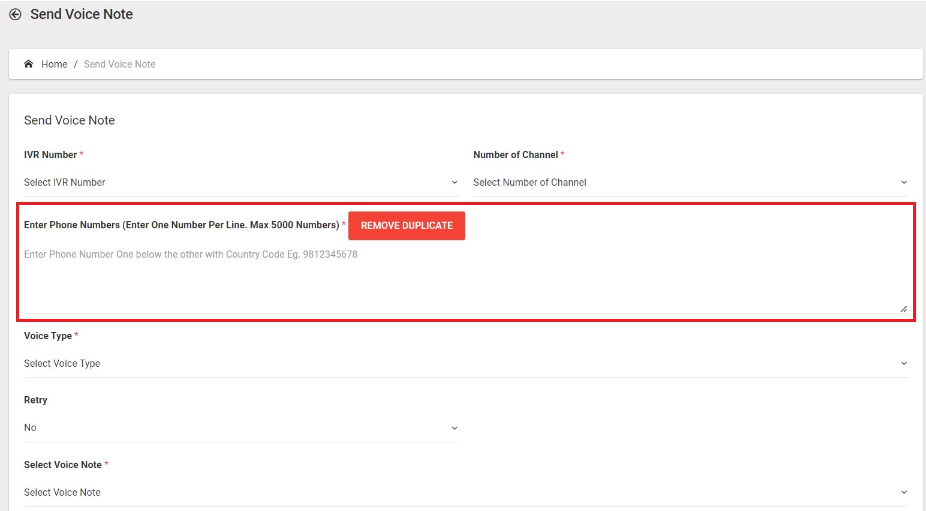
Task: Click the chevron arrow of the Retry field
Action: click(454, 428)
